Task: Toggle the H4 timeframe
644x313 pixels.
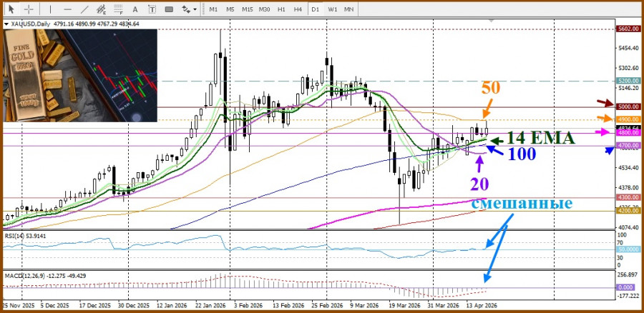Action: point(297,9)
